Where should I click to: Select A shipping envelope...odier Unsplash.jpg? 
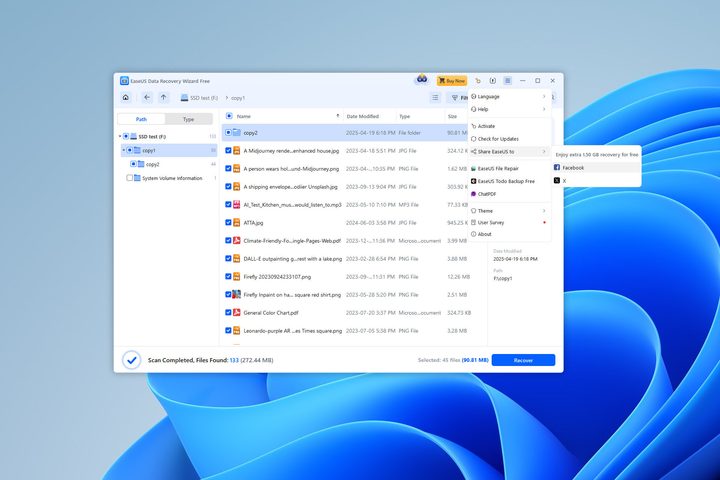(290, 187)
